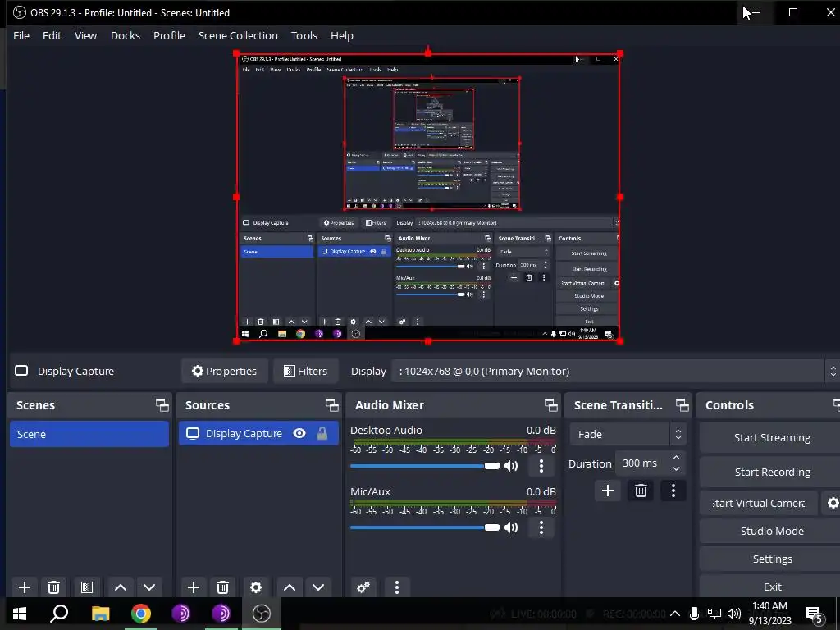Open Desktop Audio options three-dot menu
840x630 pixels.
541,466
